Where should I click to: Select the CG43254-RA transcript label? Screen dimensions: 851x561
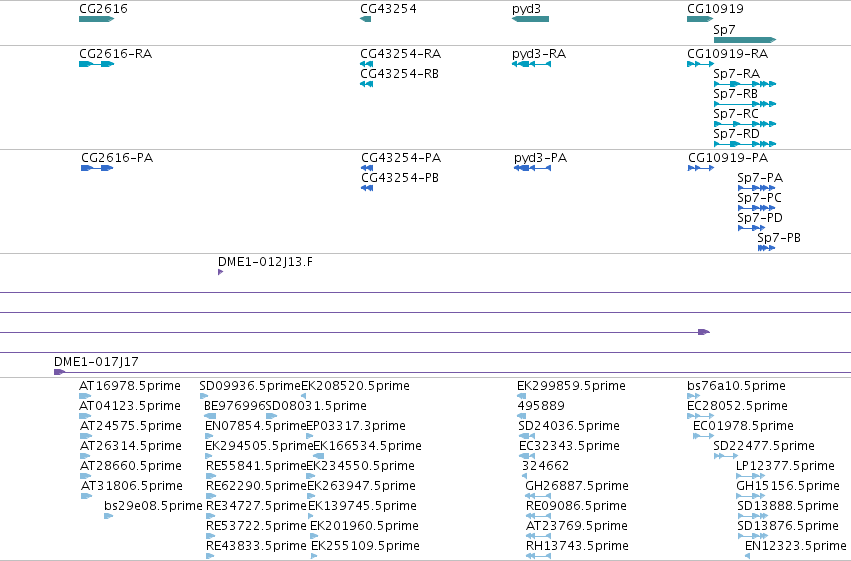[401, 54]
